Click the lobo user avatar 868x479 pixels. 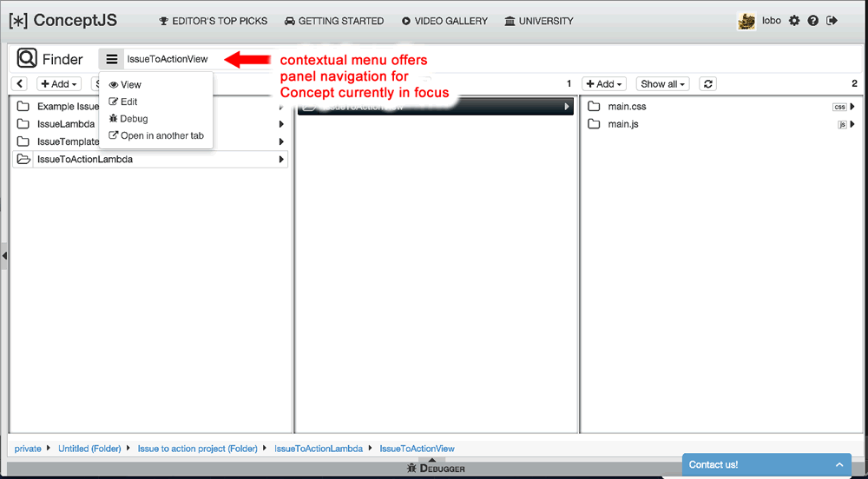click(x=746, y=21)
